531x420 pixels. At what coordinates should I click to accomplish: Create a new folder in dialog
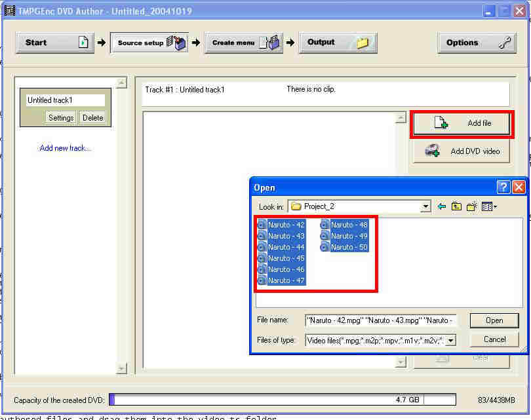pos(471,206)
